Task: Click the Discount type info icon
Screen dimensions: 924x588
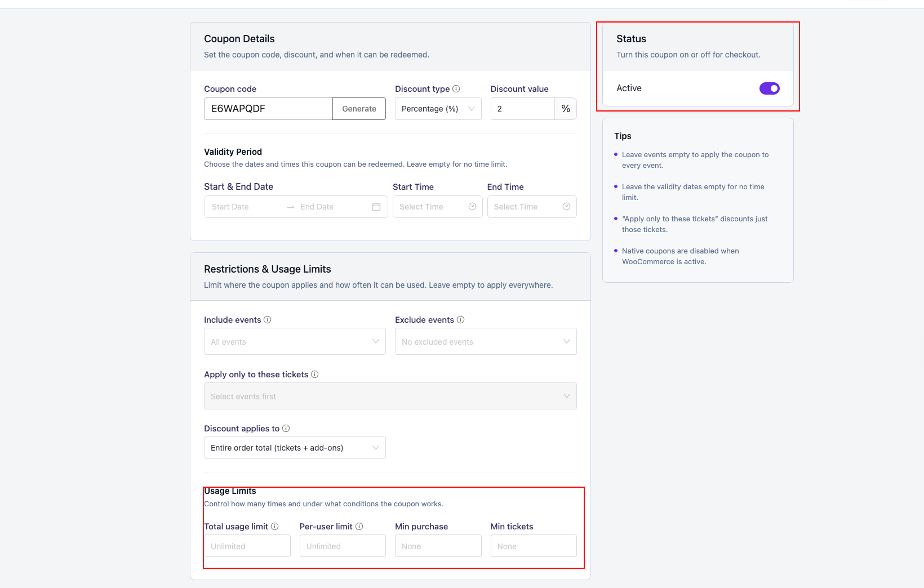Action: click(x=456, y=88)
